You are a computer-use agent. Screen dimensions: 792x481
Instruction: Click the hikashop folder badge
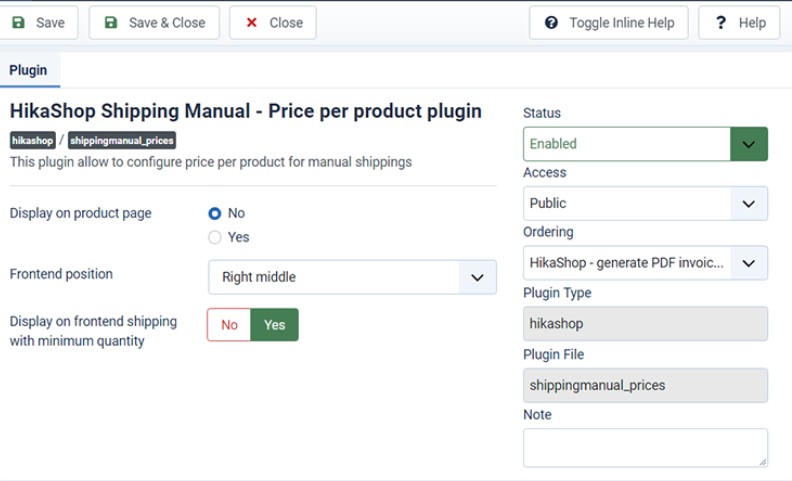coord(33,141)
